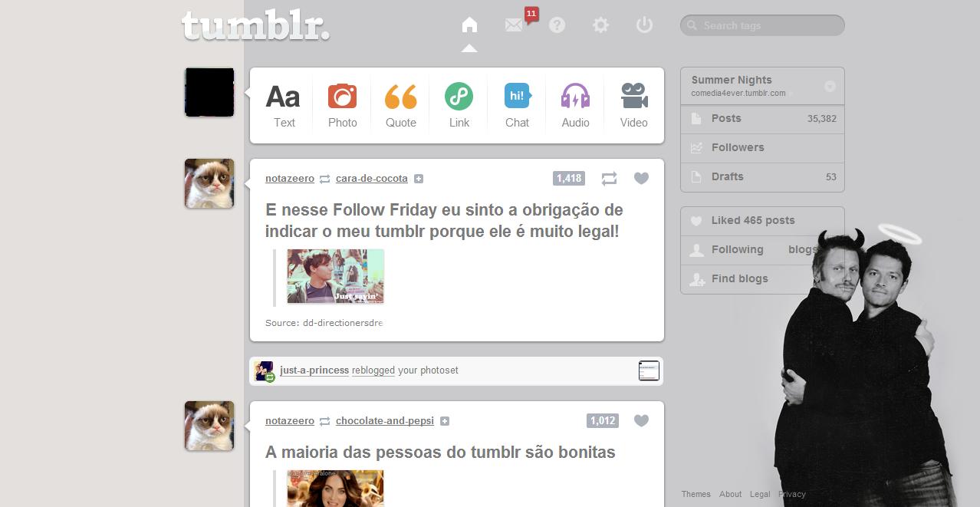Create a new Chat post
Screen dimensions: 980x507
[517, 106]
